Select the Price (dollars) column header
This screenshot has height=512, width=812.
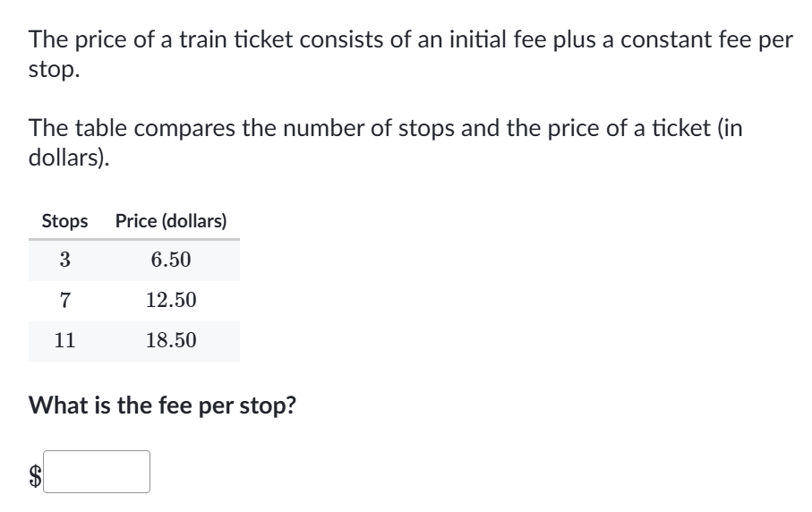tap(171, 221)
